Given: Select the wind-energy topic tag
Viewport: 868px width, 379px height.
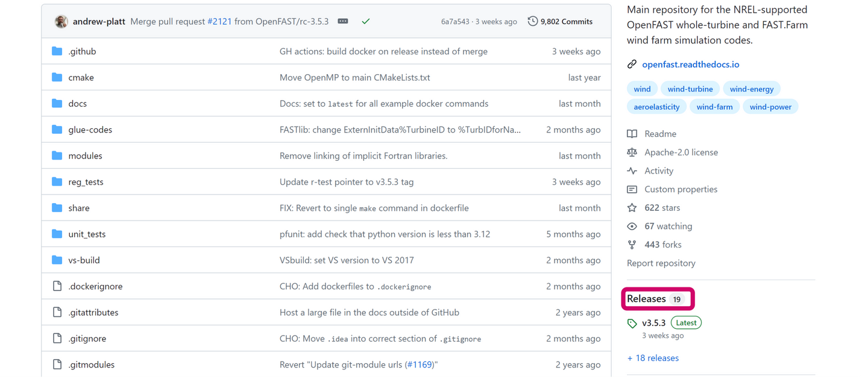Looking at the screenshot, I should 752,88.
